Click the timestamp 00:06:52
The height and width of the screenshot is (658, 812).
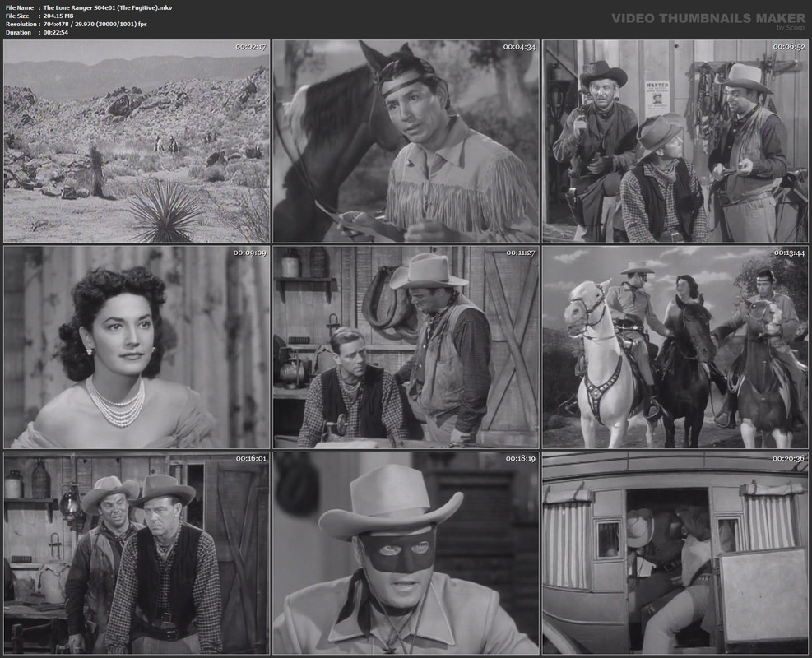point(789,47)
